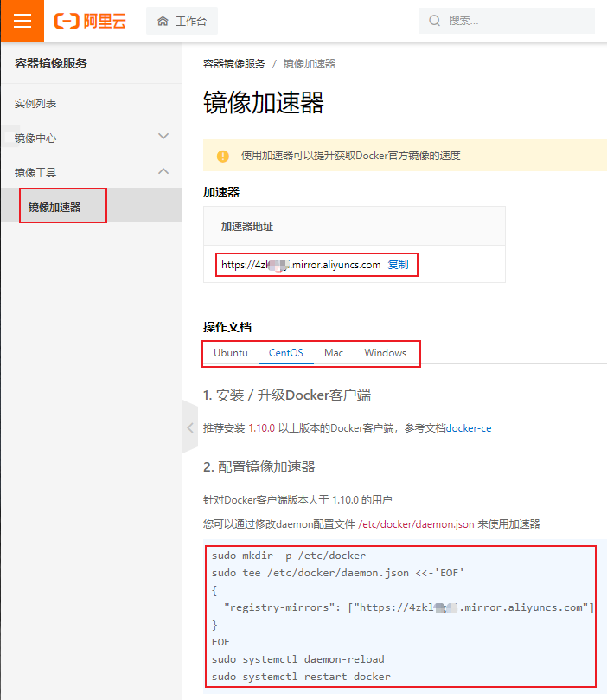The image size is (607, 700).
Task: Open the hamburger navigation menu
Action: tap(22, 21)
